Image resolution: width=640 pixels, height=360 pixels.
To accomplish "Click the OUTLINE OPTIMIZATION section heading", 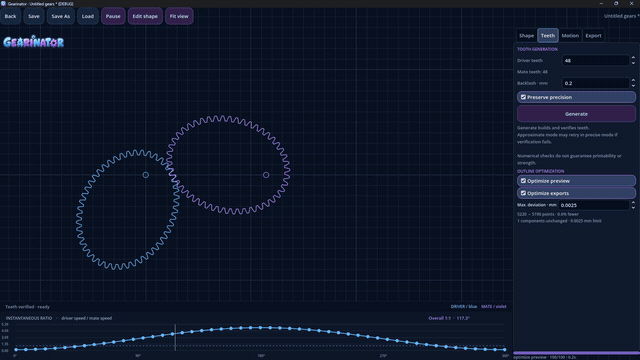I will click(x=540, y=171).
